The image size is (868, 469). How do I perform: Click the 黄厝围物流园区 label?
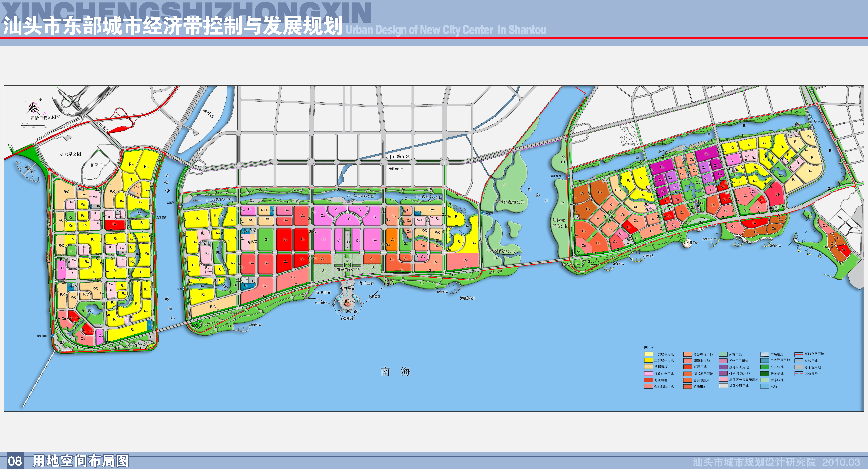pos(46,118)
